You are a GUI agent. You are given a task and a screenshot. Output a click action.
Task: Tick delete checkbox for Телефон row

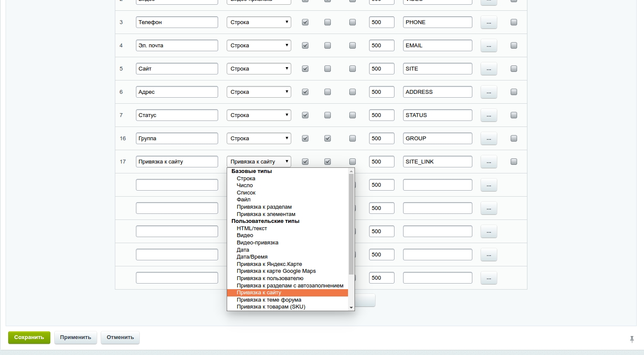click(514, 22)
